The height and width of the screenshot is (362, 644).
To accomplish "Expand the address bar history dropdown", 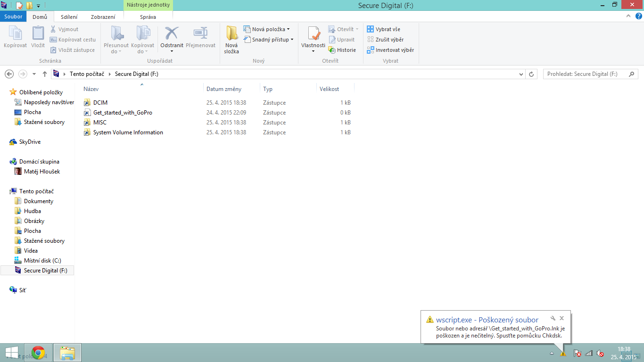I will [x=521, y=74].
